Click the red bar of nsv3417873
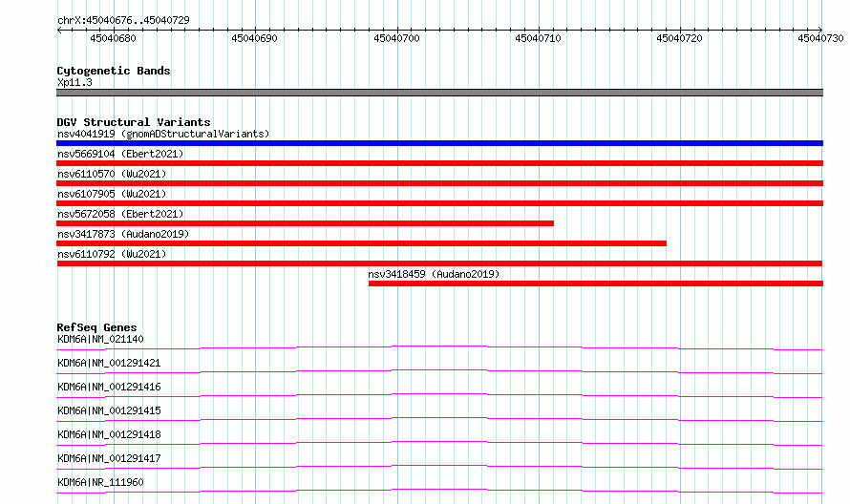The height and width of the screenshot is (504, 850). (362, 243)
